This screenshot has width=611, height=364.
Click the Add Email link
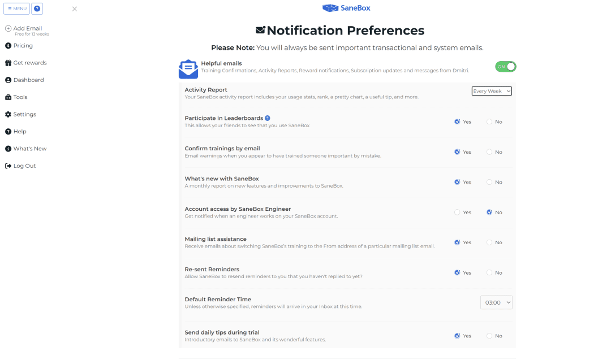pyautogui.click(x=25, y=28)
